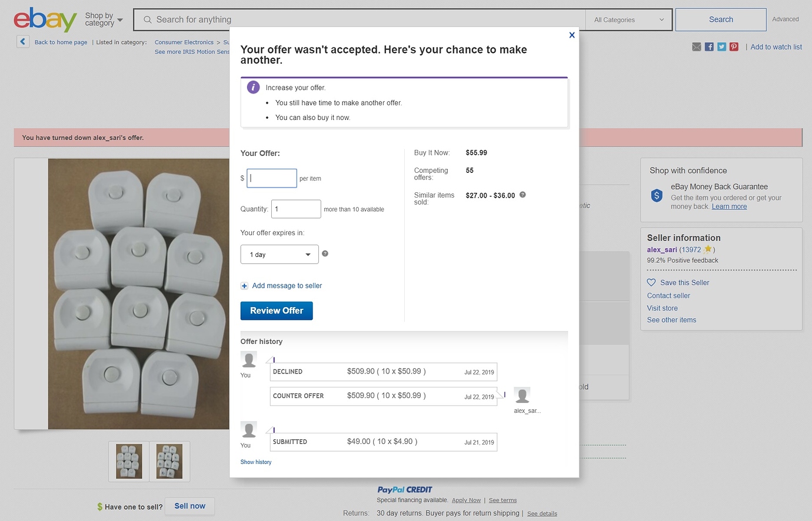
Task: Click the Quantity input field
Action: click(295, 209)
